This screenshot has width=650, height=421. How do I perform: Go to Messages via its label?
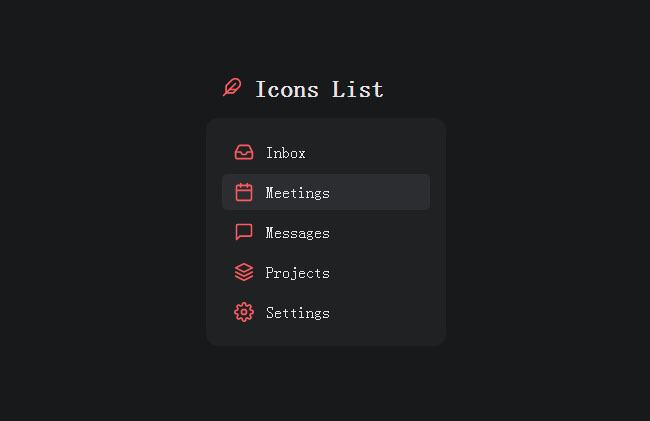[x=297, y=233]
